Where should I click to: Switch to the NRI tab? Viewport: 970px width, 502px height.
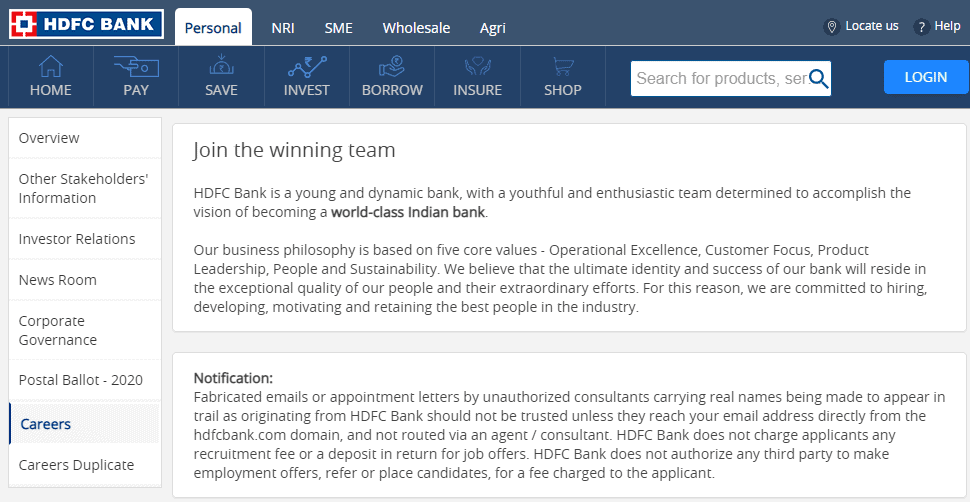[283, 28]
